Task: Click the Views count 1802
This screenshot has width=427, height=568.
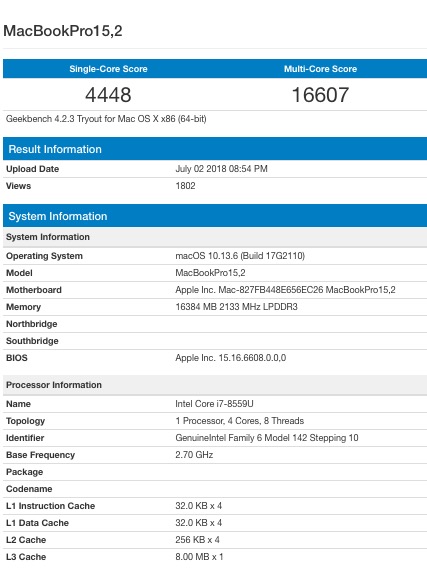Action: click(185, 186)
